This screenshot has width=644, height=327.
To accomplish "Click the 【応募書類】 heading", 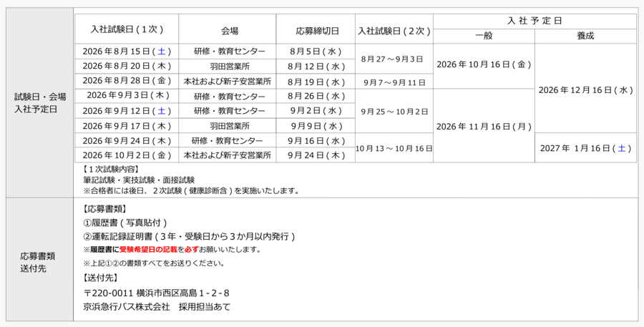I will click(x=104, y=209).
